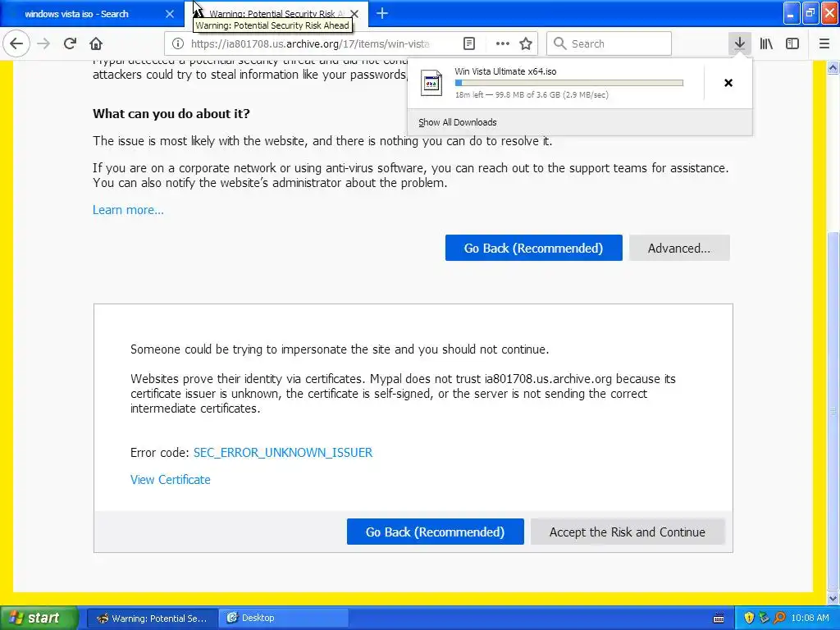This screenshot has height=630, width=840.
Task: Show site information icon in address bar
Action: click(x=178, y=44)
